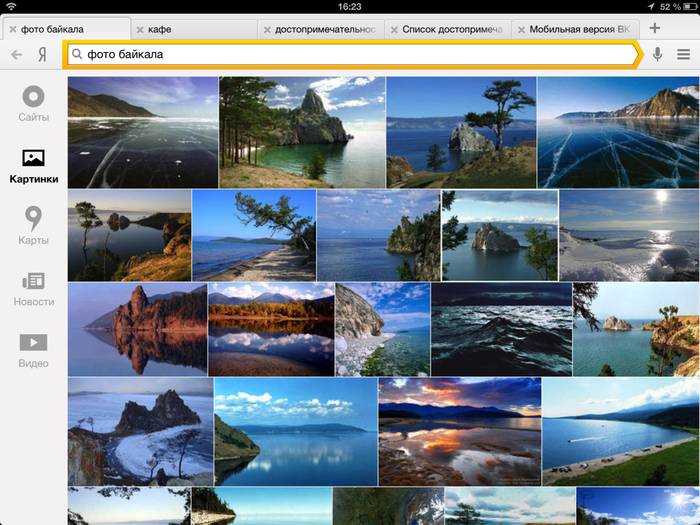This screenshot has width=700, height=525.
Task: Select the Сайты sidebar icon
Action: (x=33, y=97)
